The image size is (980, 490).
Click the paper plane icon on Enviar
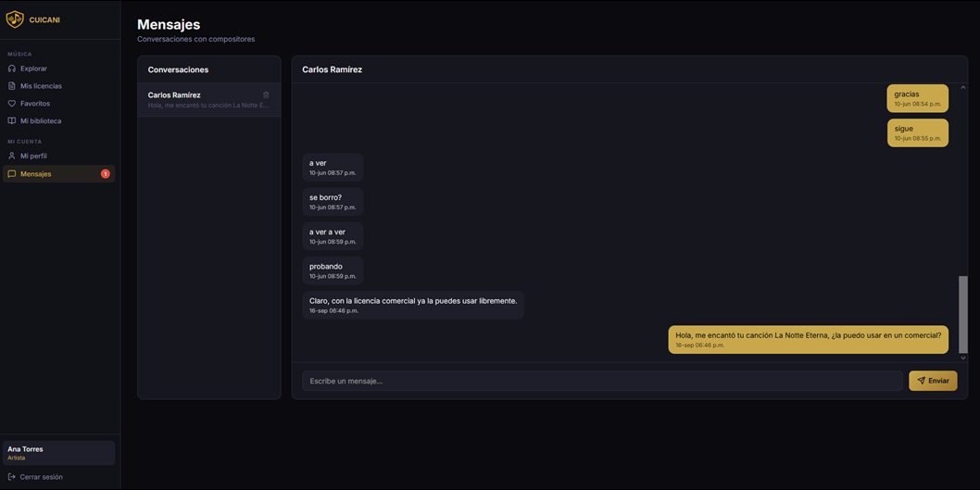pos(922,381)
